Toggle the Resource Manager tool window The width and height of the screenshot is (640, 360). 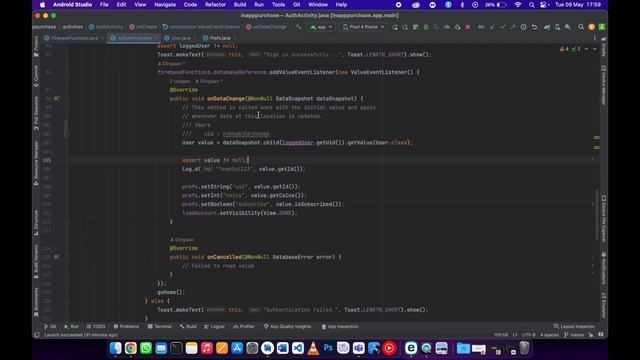(x=36, y=163)
